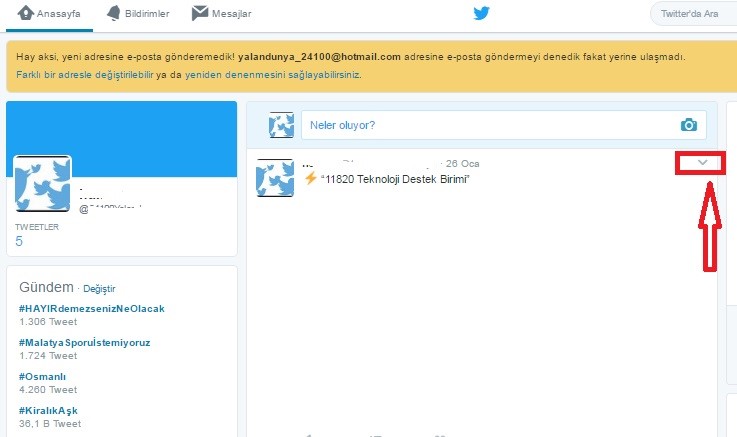Click the envelope icon for Mesajlar
737x437 pixels.
[x=200, y=14]
